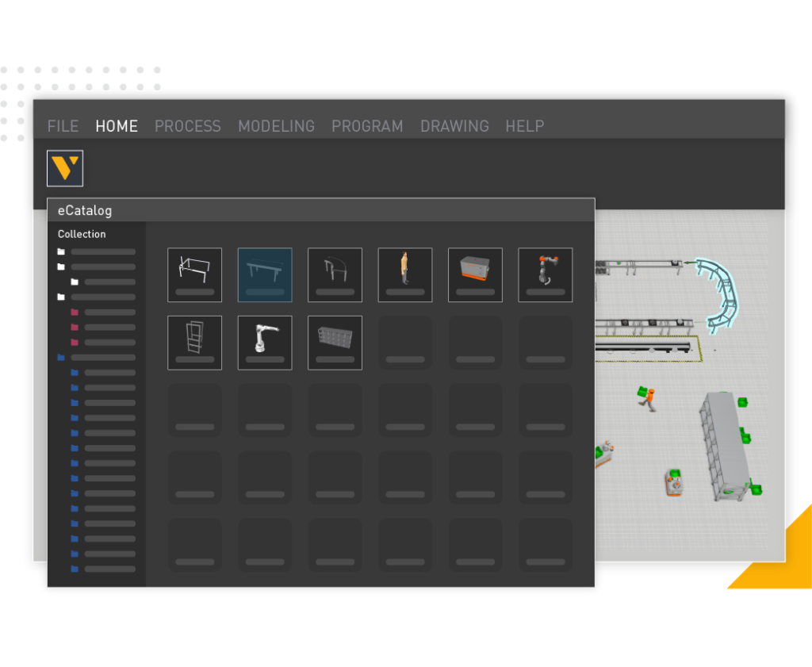The width and height of the screenshot is (812, 667).
Task: Expand the first blue folder in the tree
Action: tap(61, 358)
